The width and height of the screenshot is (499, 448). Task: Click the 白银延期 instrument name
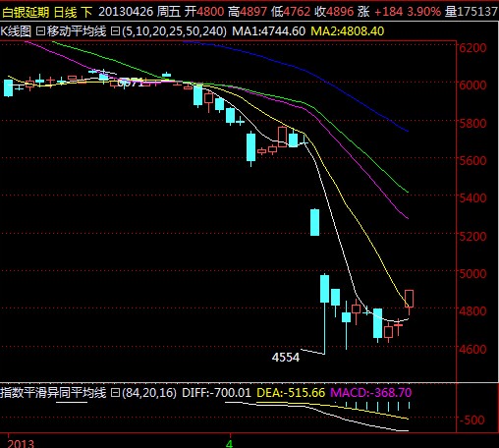[x=26, y=12]
